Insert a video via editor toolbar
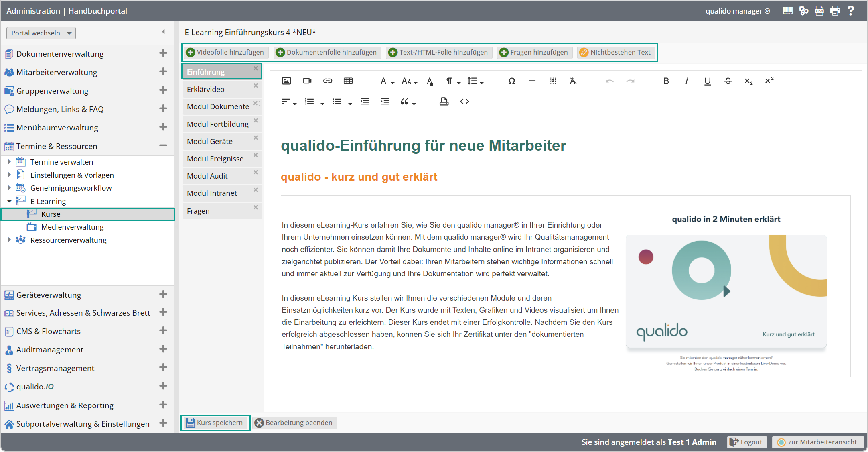This screenshot has height=452, width=868. click(307, 81)
